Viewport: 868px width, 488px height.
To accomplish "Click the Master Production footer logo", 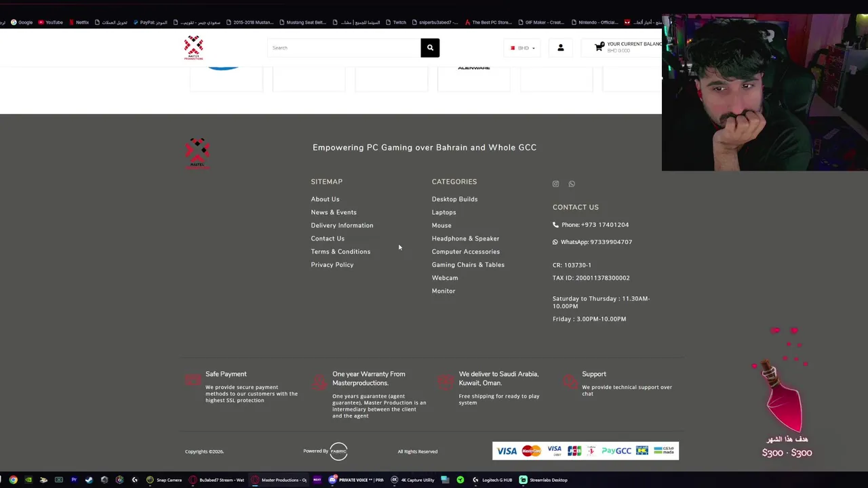I will coord(197,152).
